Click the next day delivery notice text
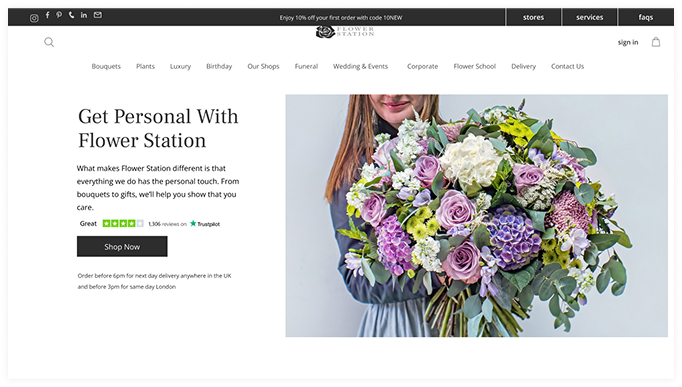This screenshot has height=387, width=682. (x=154, y=281)
